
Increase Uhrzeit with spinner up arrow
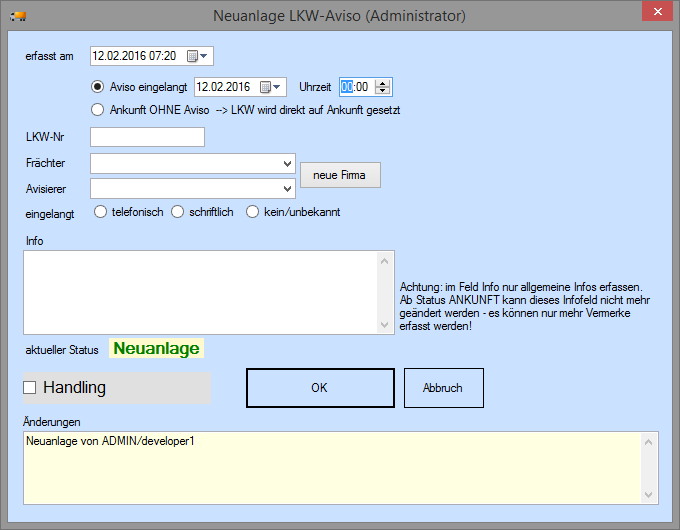(x=384, y=83)
